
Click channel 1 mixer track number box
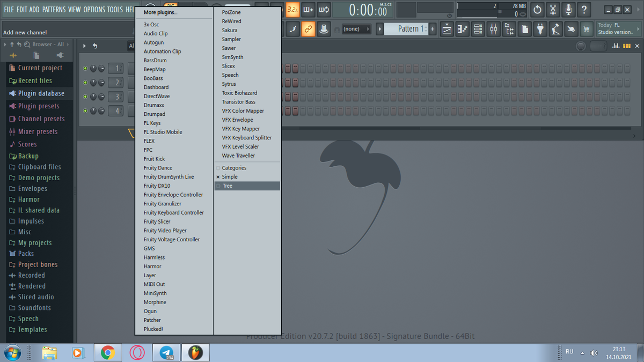point(115,69)
